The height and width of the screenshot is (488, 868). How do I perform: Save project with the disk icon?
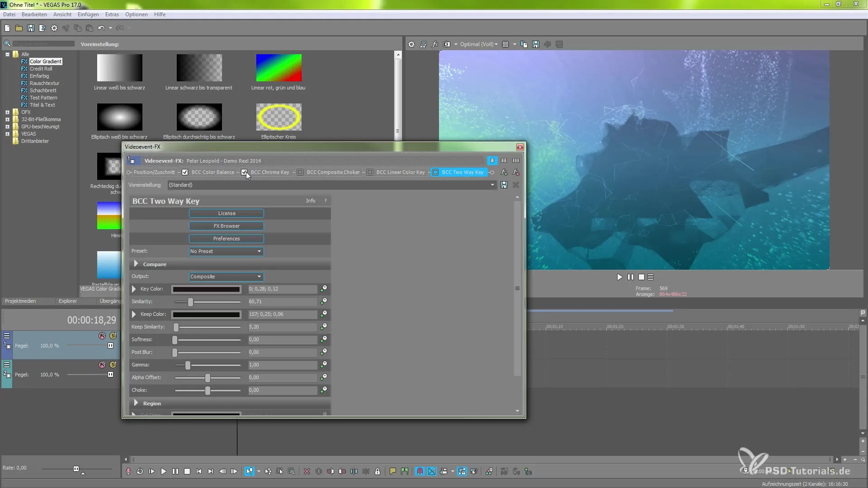click(x=31, y=28)
